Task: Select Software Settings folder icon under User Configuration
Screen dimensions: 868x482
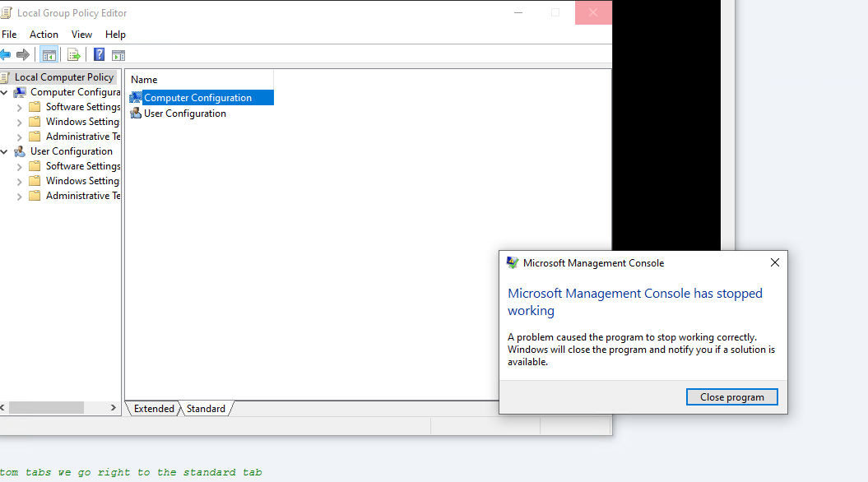Action: click(x=35, y=166)
